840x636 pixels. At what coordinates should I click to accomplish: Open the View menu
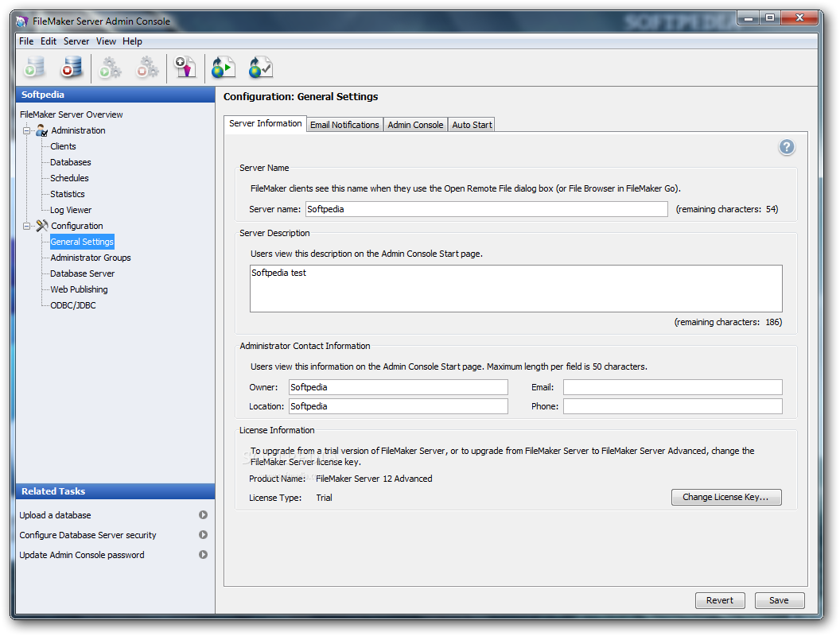106,41
